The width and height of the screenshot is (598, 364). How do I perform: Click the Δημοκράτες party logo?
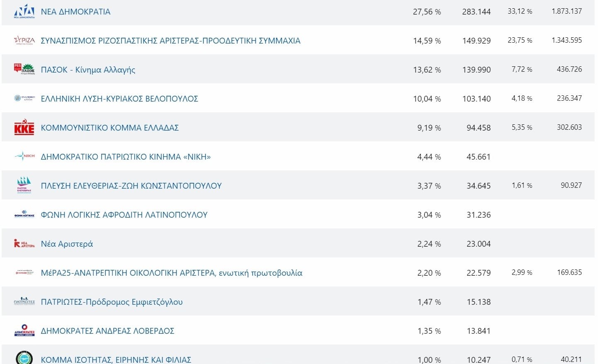tap(24, 330)
